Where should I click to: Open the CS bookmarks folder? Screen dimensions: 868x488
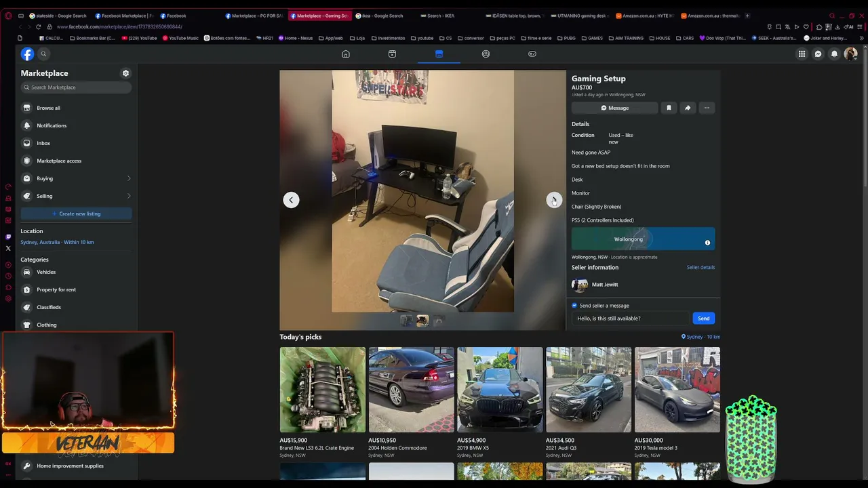tap(446, 38)
